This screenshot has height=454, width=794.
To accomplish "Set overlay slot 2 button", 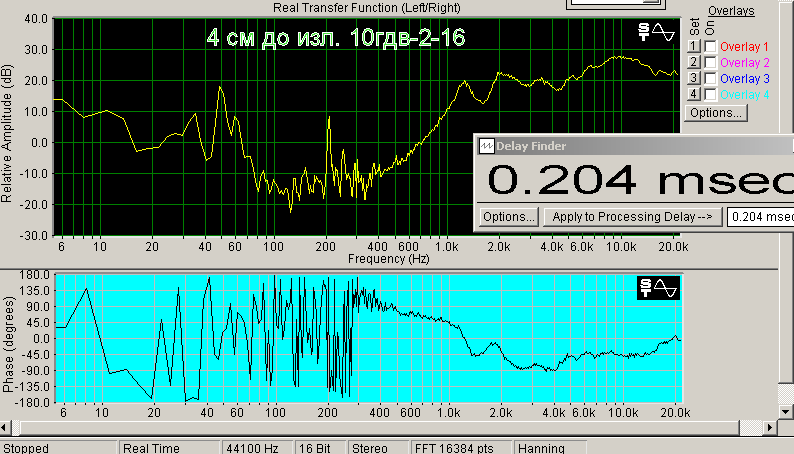I will tap(694, 62).
